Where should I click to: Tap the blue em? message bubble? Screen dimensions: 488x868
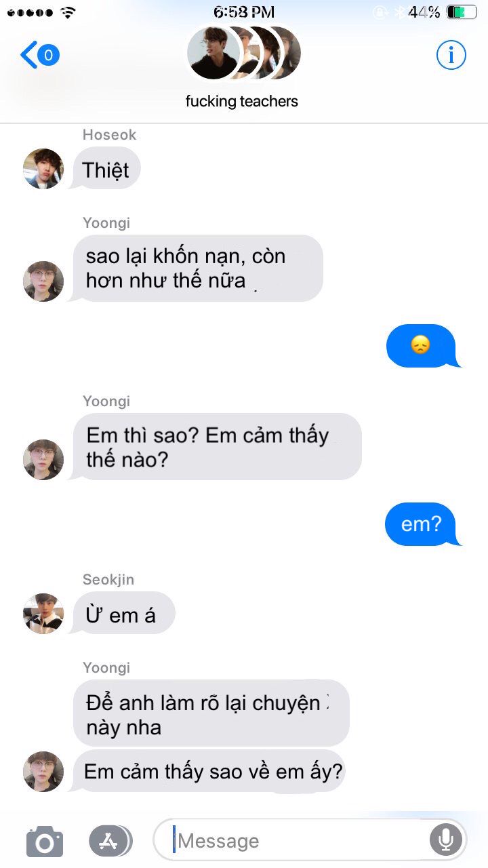point(423,524)
